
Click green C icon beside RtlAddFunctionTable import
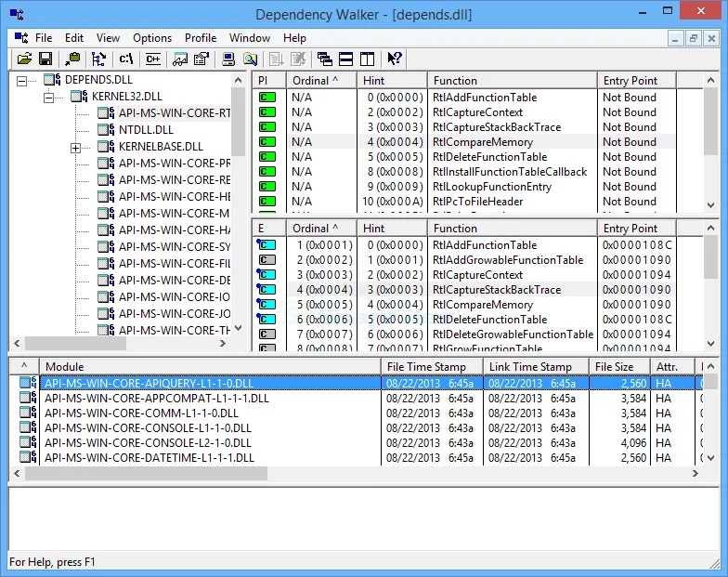267,97
